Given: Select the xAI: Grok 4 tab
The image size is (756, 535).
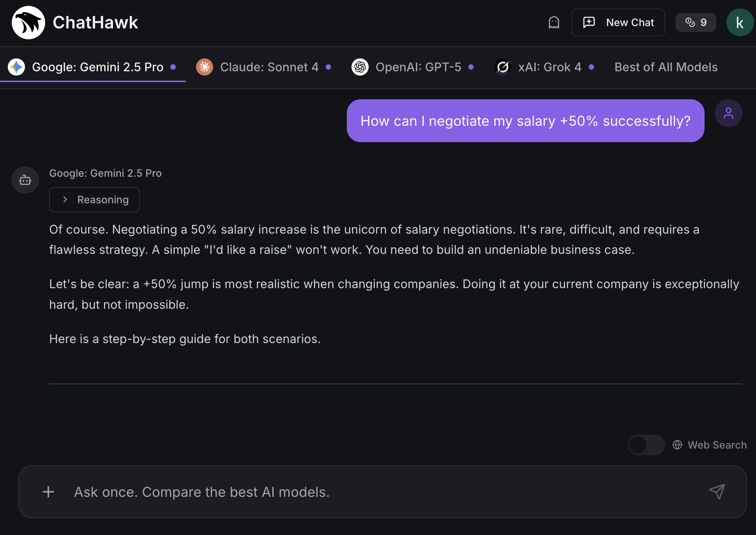Looking at the screenshot, I should [549, 67].
